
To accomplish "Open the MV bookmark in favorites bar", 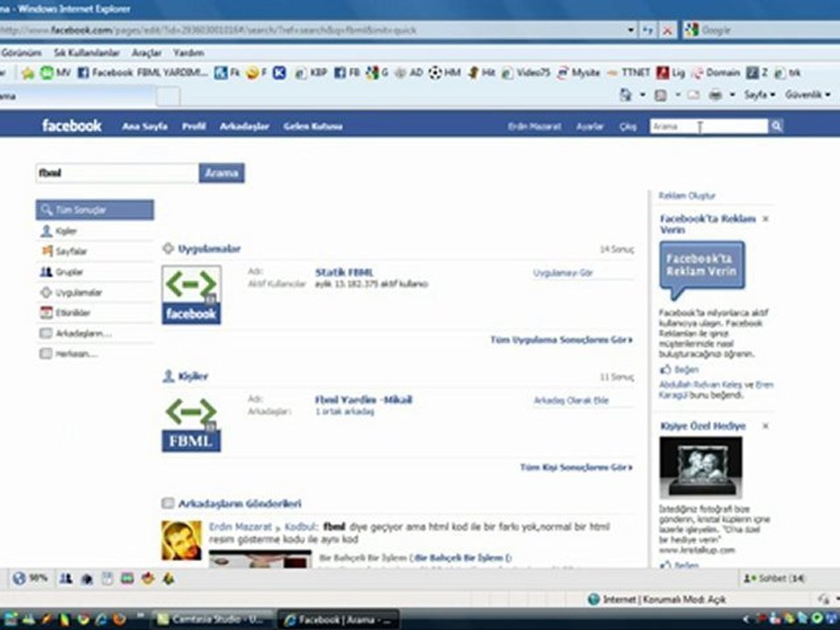I will [x=56, y=73].
